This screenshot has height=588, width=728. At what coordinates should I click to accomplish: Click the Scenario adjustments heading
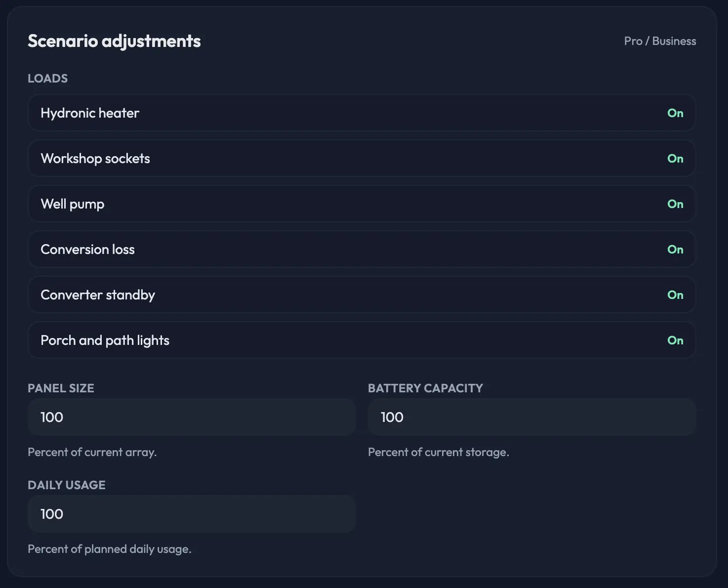pos(114,41)
